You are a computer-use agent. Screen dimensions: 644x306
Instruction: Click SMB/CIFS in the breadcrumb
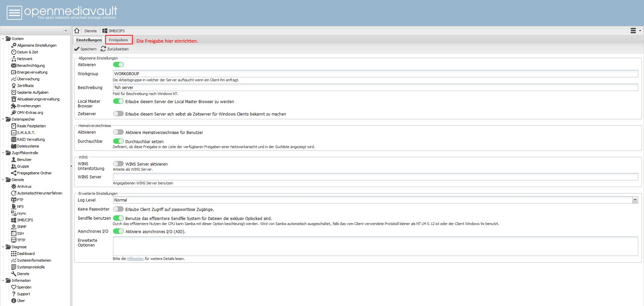point(113,31)
